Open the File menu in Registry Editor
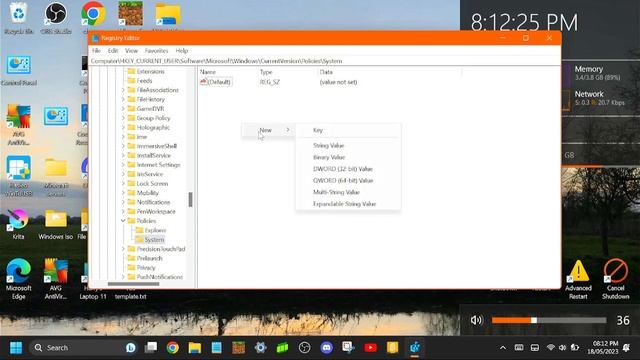 click(x=96, y=51)
